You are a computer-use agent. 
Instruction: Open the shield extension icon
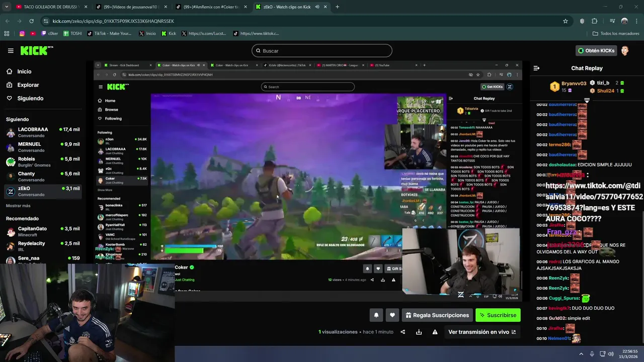582,21
